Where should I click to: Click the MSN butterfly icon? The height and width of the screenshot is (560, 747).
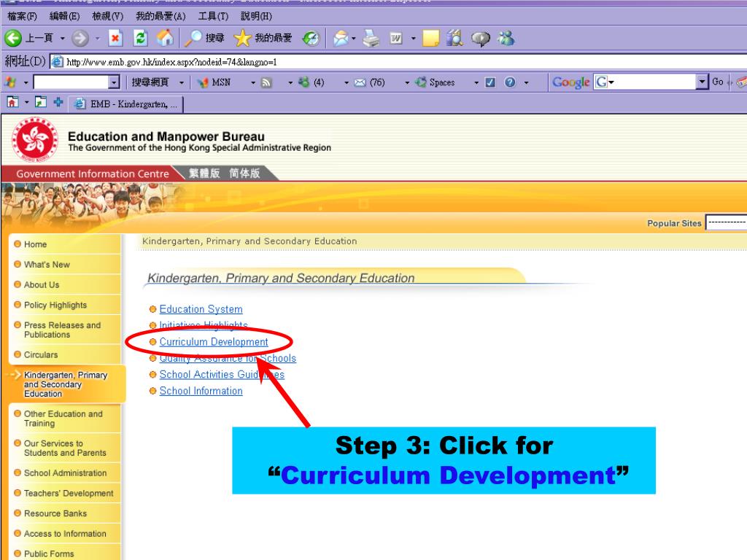(x=203, y=82)
